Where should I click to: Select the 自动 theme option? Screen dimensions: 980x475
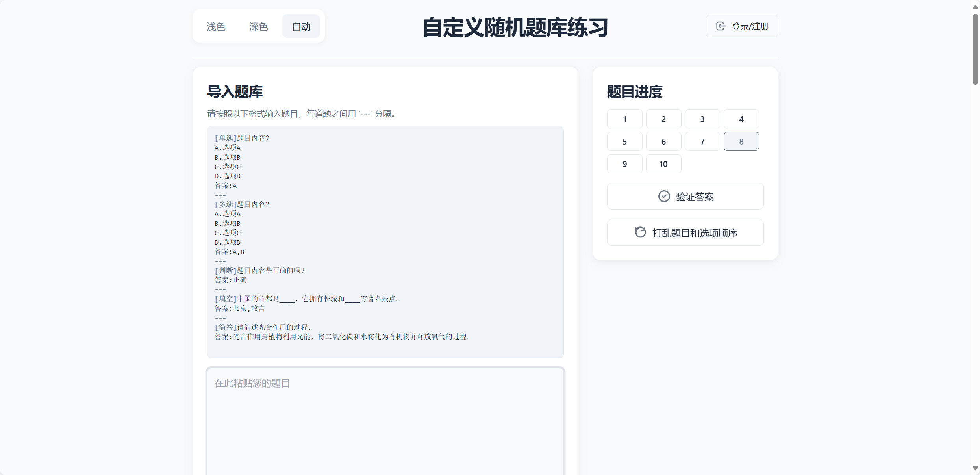point(301,26)
